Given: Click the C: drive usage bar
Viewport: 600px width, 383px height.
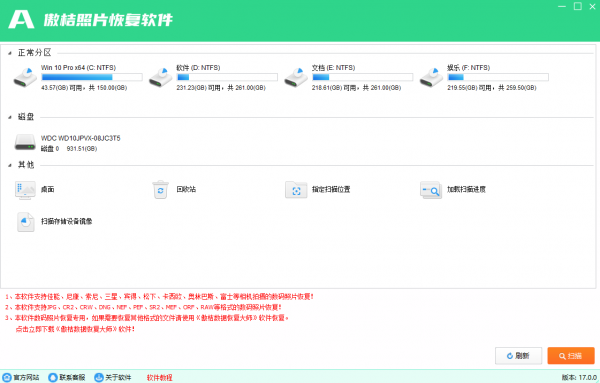Looking at the screenshot, I should (92, 77).
